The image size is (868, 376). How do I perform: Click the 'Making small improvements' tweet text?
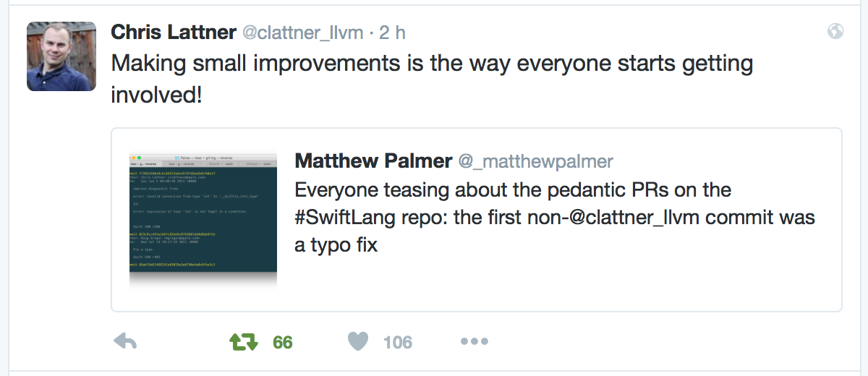[432, 63]
